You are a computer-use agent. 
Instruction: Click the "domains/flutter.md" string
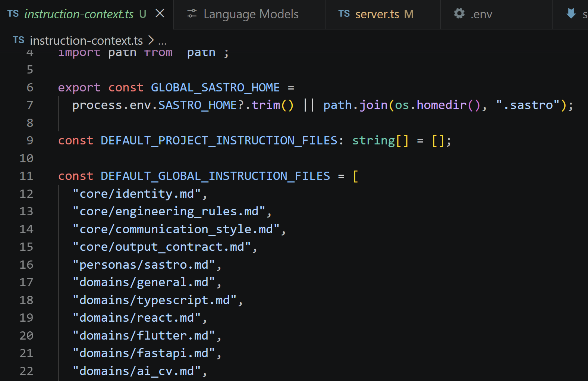[x=144, y=335]
